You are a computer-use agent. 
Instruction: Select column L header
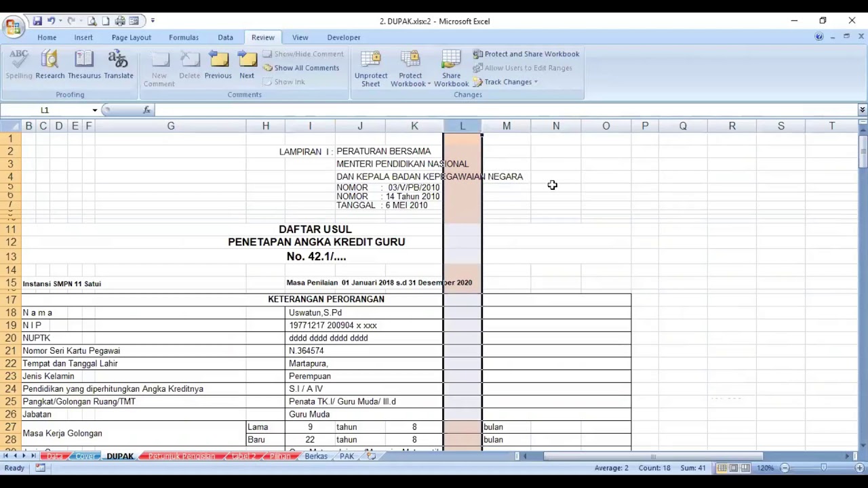(462, 126)
